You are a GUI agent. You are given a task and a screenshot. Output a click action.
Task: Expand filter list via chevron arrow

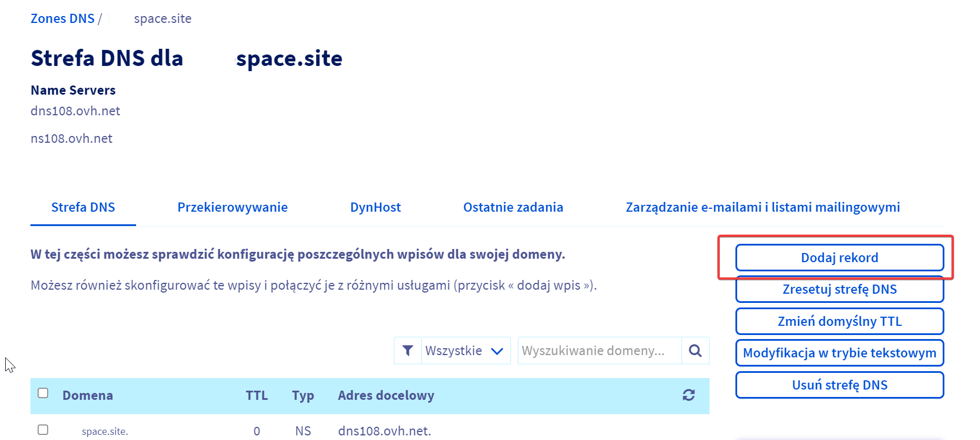tap(497, 351)
